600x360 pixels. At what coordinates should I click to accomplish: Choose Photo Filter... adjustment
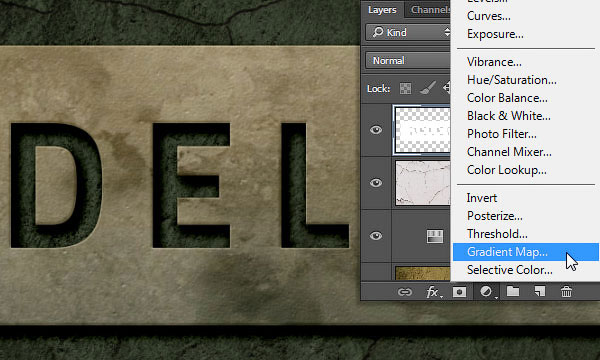502,134
